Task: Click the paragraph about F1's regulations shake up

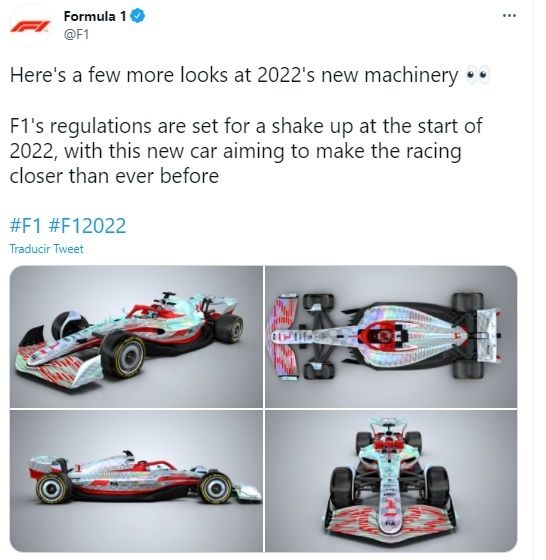Action: click(x=246, y=151)
